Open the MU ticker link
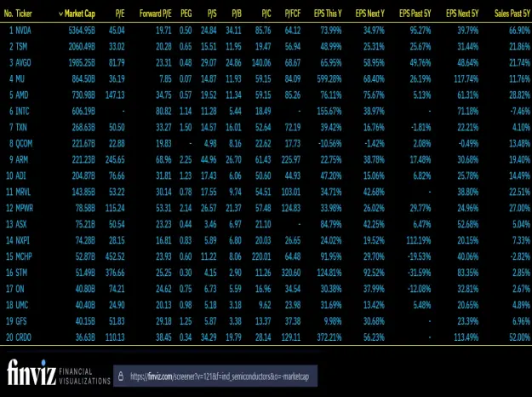Viewport: 532px width, 397px height. (20, 78)
